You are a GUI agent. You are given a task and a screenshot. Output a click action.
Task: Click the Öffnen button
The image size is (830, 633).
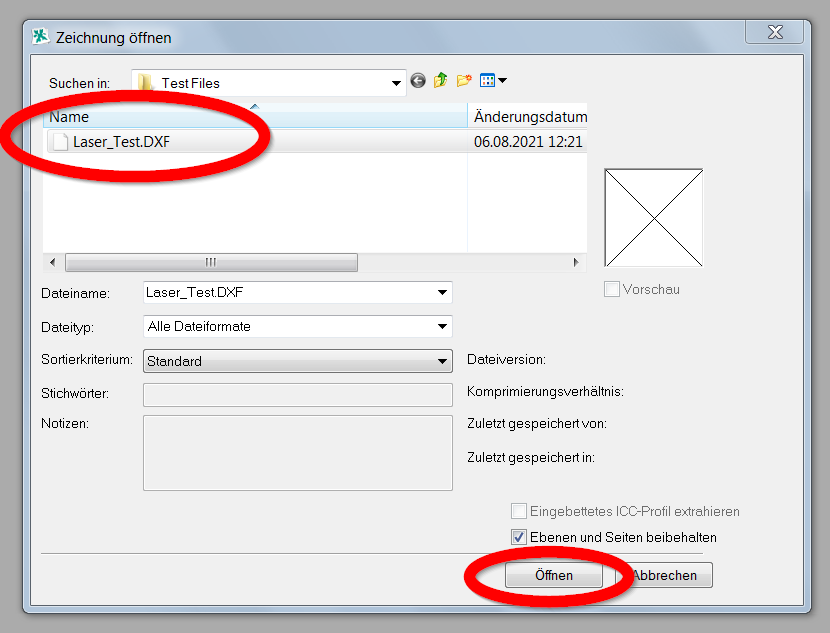[554, 575]
